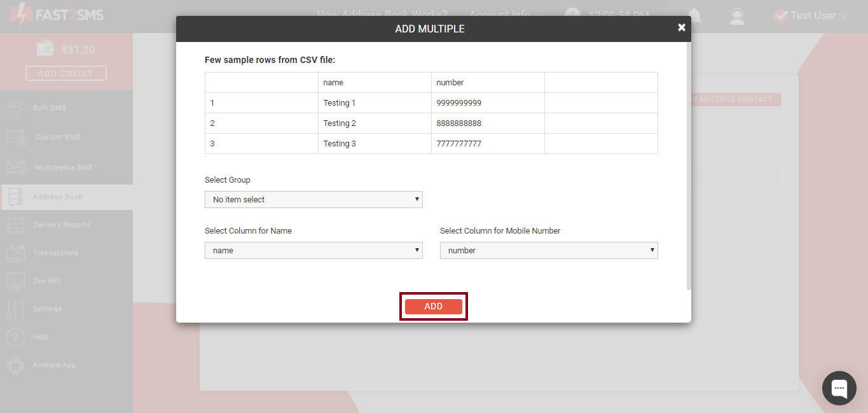
Task: Click the wallet balance icon
Action: (44, 47)
